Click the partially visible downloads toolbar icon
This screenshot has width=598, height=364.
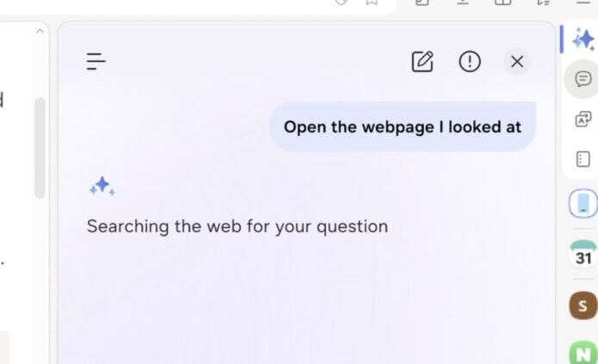coord(463,3)
